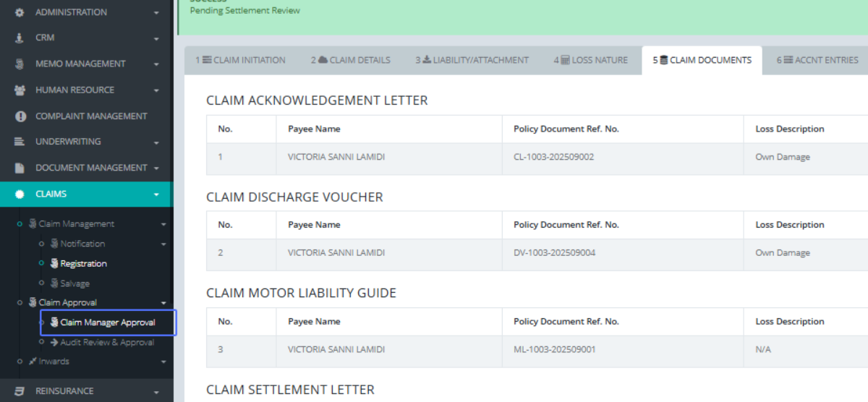
Task: Click the Memo Management sidebar icon
Action: [20, 64]
